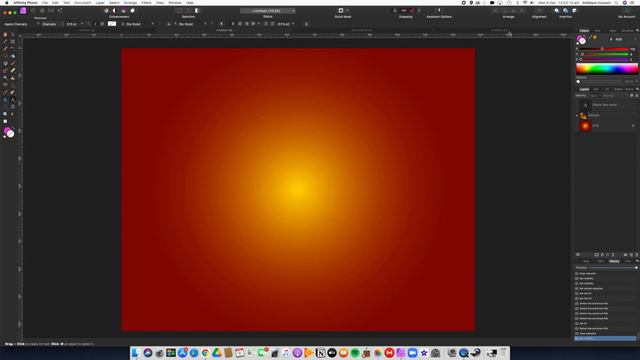Apply Auto Levels enhancement
This screenshot has height=360, width=640.
pyautogui.click(x=106, y=11)
